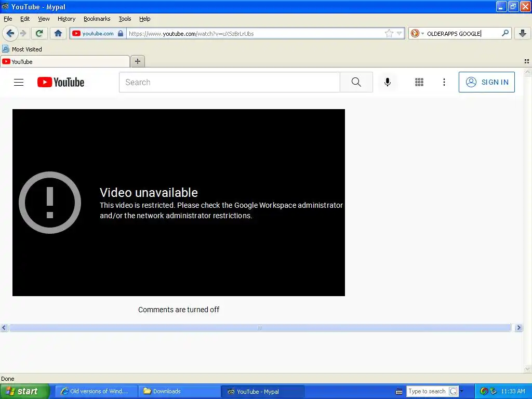This screenshot has width=532, height=399.
Task: Open the Edit menu
Action: (25, 19)
